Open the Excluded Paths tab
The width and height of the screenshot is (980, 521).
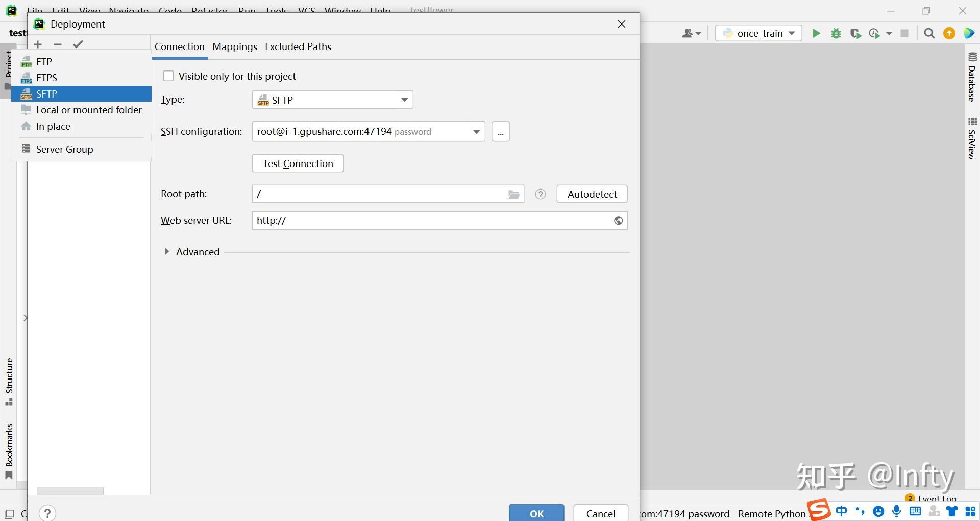click(x=298, y=46)
